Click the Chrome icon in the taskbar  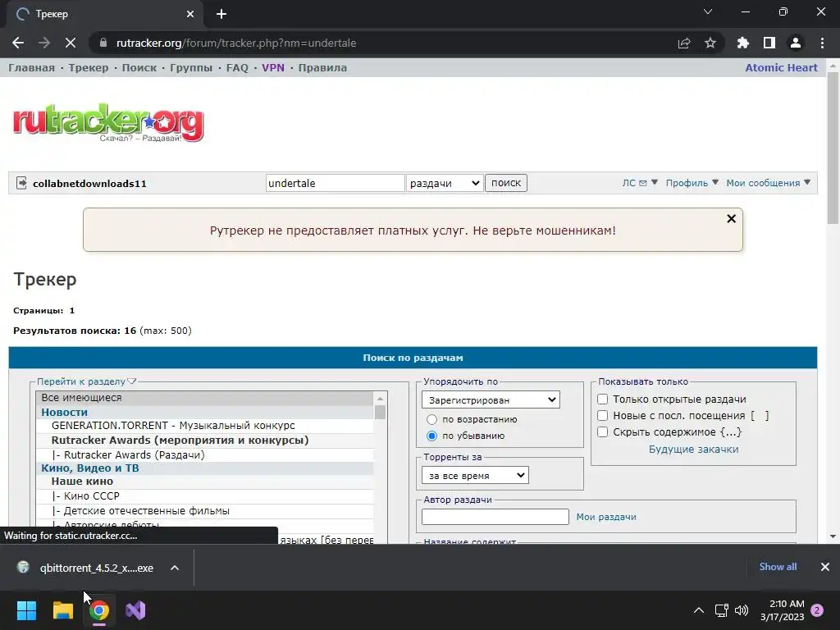click(99, 610)
